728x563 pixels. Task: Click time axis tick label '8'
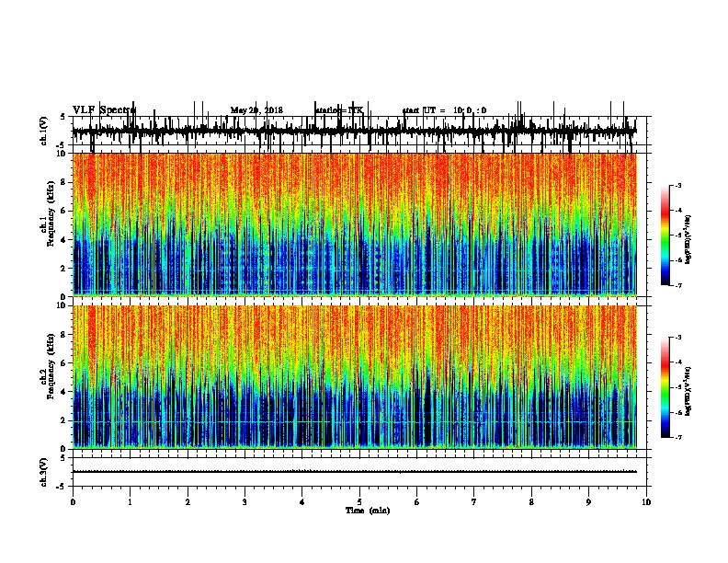point(531,502)
